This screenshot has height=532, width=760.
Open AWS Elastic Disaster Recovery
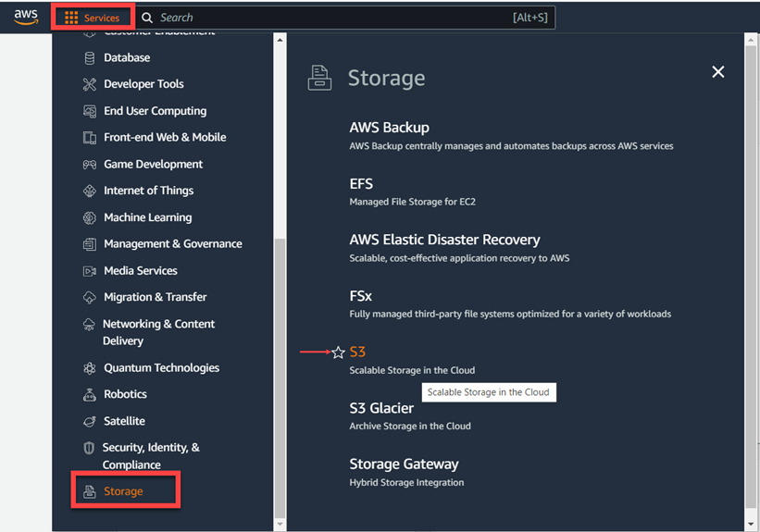(x=444, y=240)
